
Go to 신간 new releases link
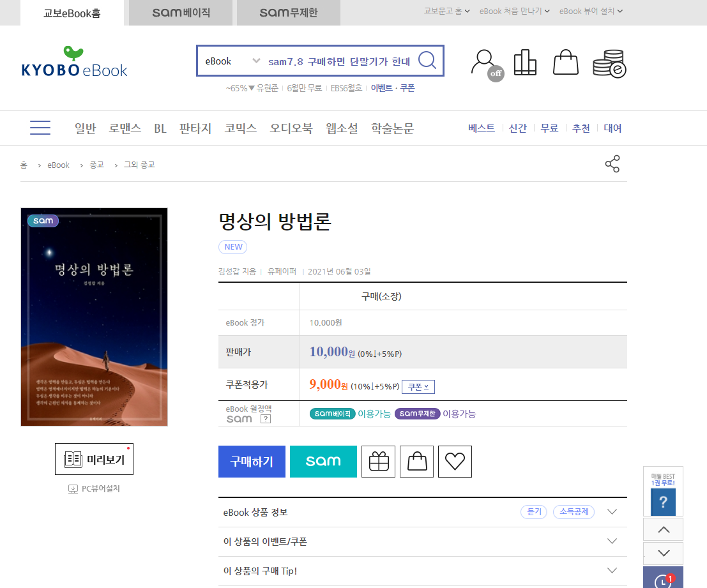click(517, 128)
